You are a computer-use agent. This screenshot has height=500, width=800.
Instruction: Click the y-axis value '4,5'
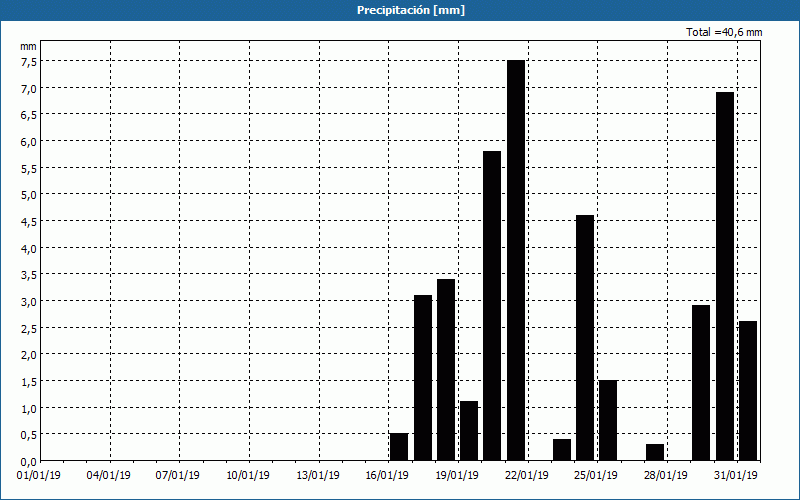tap(29, 222)
